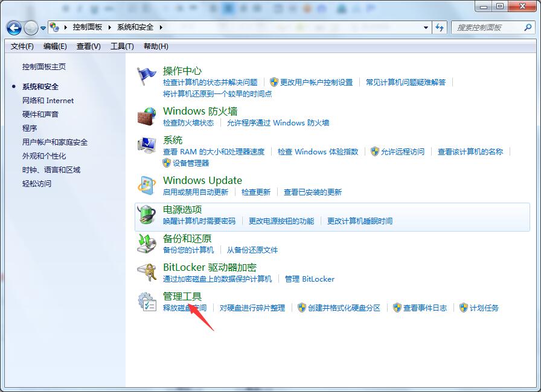
Task: Click the Windows Firewall brick wall icon
Action: pyautogui.click(x=147, y=116)
